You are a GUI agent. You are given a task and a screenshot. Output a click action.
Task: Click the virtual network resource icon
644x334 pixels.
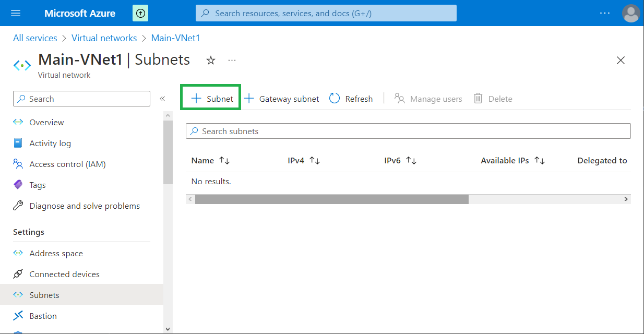point(22,65)
